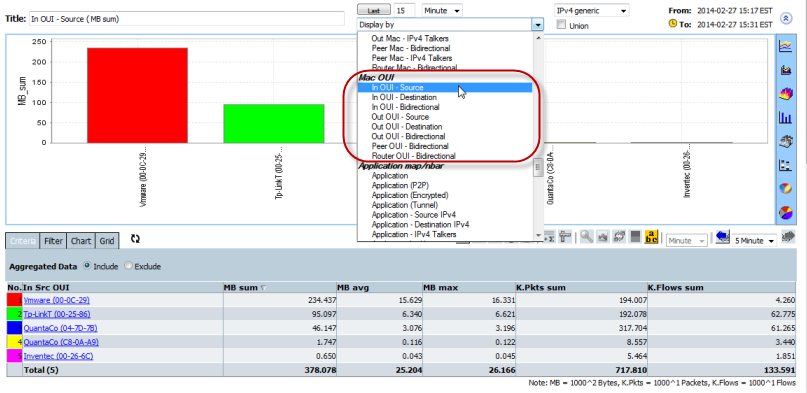This screenshot has width=807, height=393.
Task: Click the Last button
Action: pos(374,10)
